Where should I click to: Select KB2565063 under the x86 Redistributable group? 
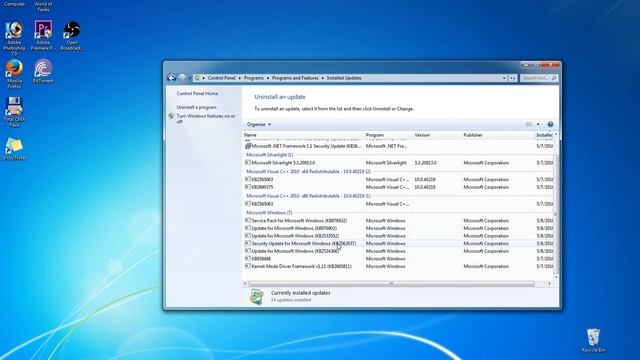[398, 204]
